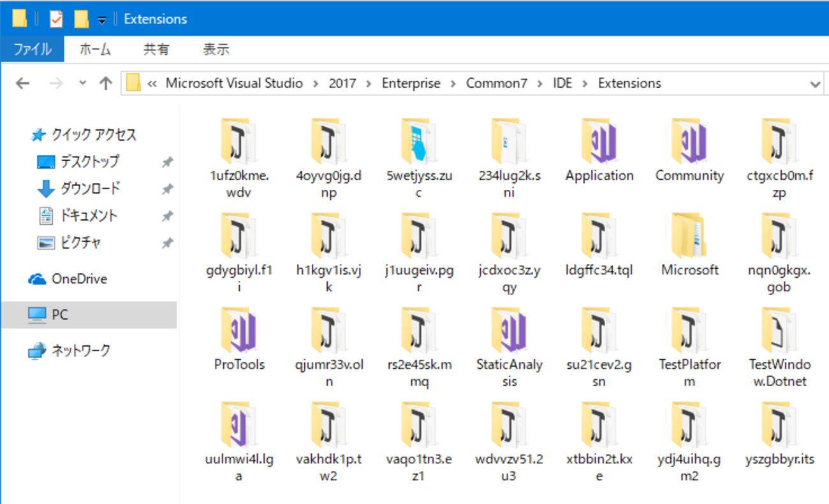
Task: Expand the chevron after Microsoft Visual Studio
Action: tap(316, 83)
